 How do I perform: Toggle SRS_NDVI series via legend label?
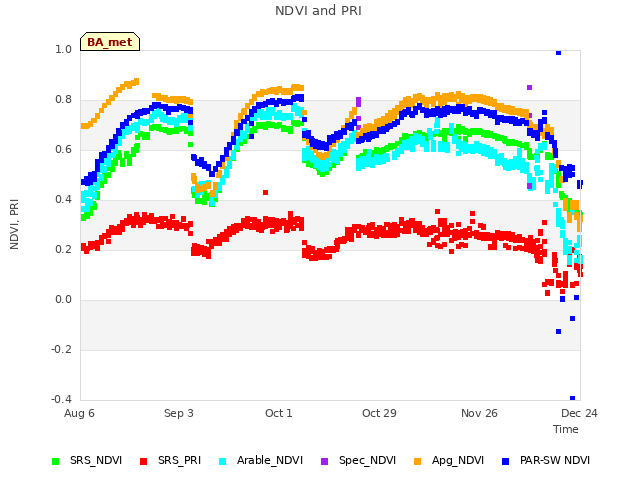(x=96, y=460)
